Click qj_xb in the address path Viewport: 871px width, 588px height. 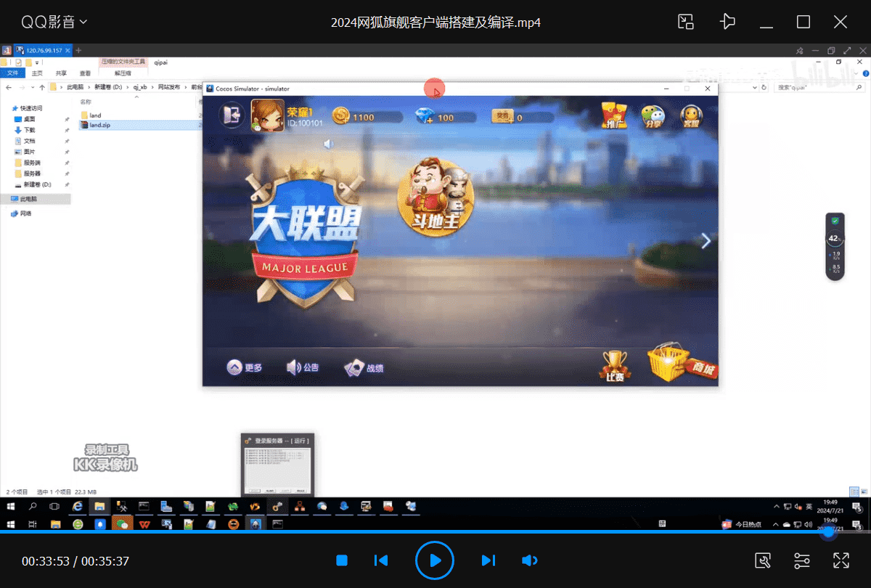pos(139,87)
